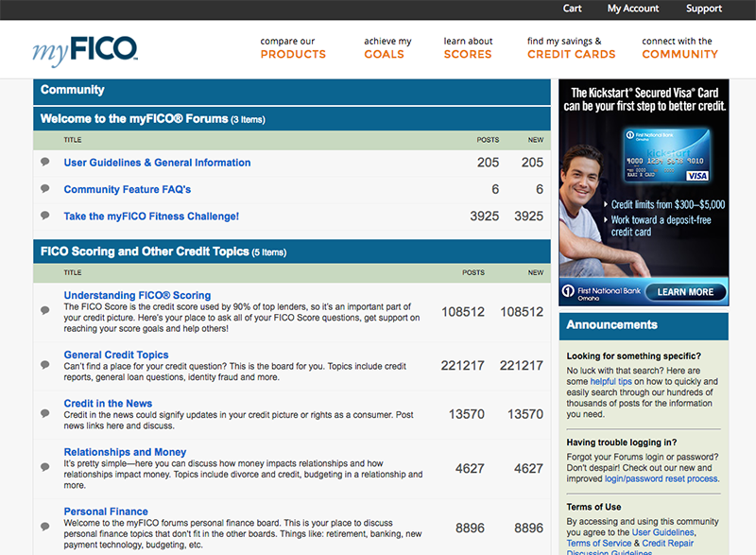
Task: Follow login/password reset process link
Action: (661, 478)
